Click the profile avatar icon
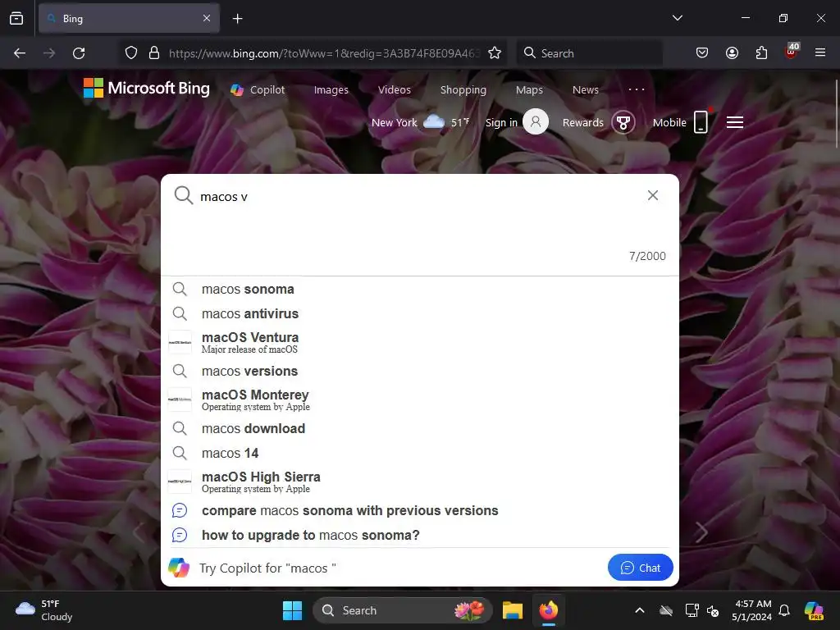840x630 pixels. [535, 121]
